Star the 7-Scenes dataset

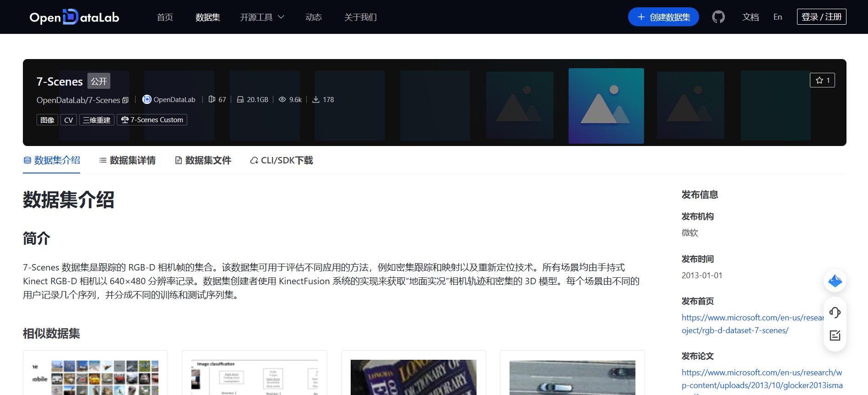click(822, 80)
